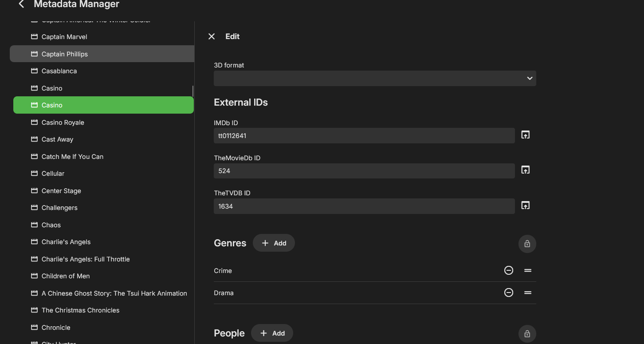The height and width of the screenshot is (344, 644).
Task: Toggle the People lock
Action: (527, 334)
